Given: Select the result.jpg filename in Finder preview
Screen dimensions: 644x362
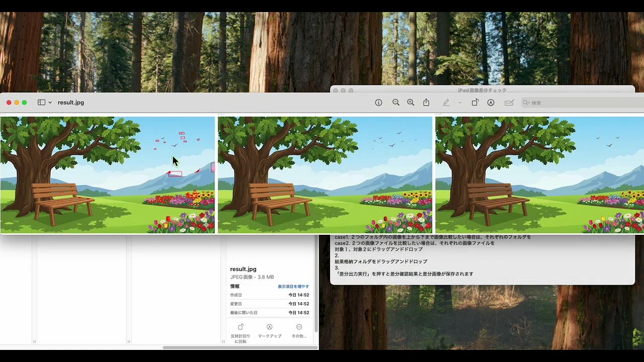Looking at the screenshot, I should tap(243, 269).
